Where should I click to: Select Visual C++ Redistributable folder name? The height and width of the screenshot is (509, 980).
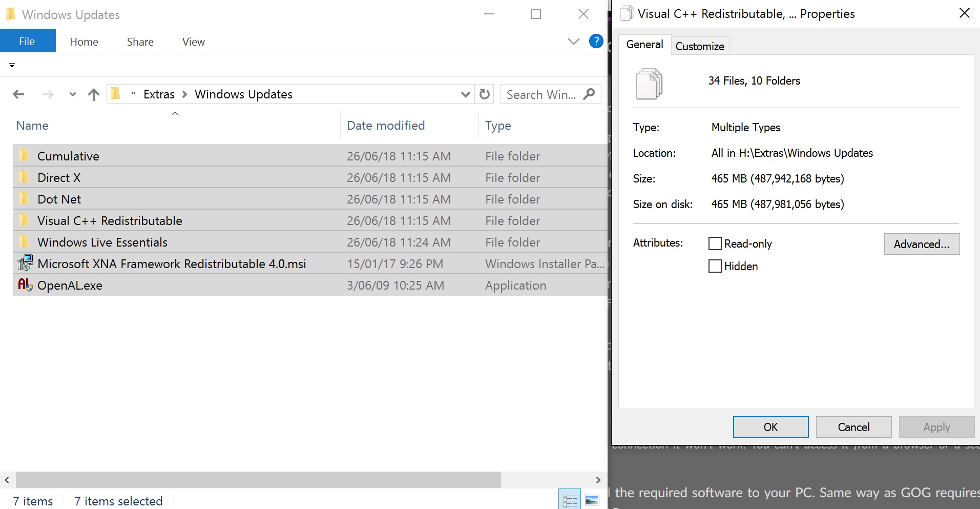110,221
